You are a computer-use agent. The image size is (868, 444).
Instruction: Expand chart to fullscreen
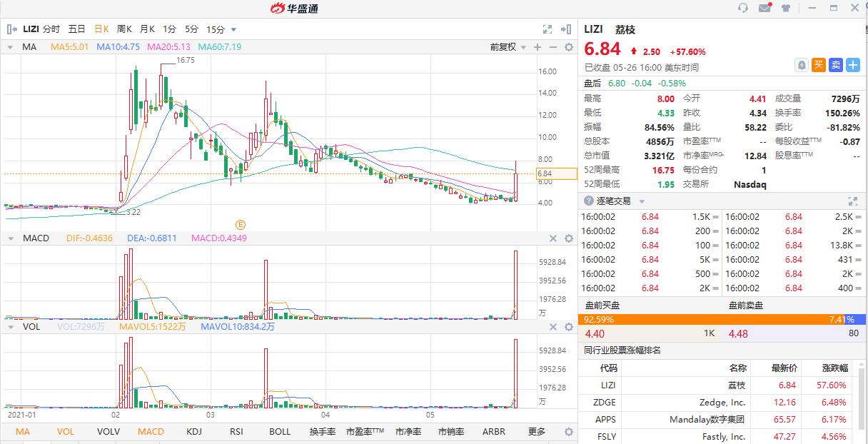547,29
